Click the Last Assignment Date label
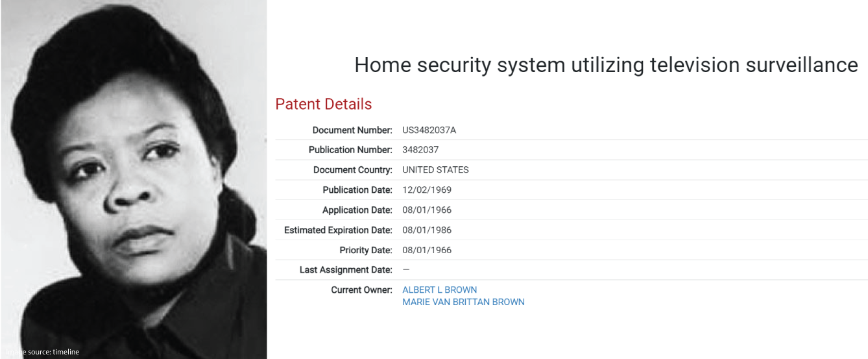The width and height of the screenshot is (868, 359). click(346, 269)
